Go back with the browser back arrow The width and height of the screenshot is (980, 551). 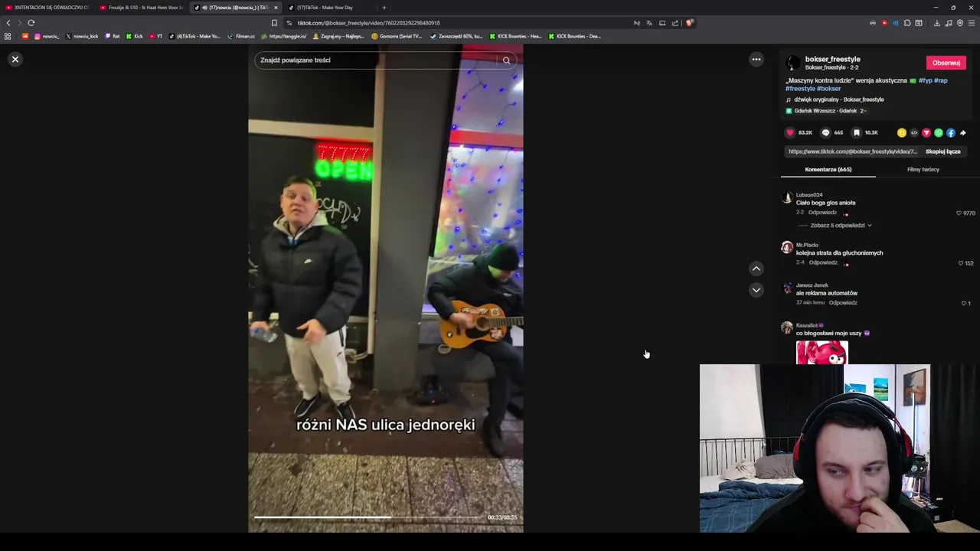[x=8, y=23]
